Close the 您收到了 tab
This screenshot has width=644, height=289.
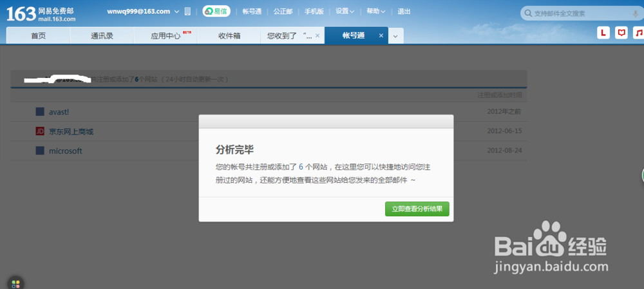coord(317,35)
